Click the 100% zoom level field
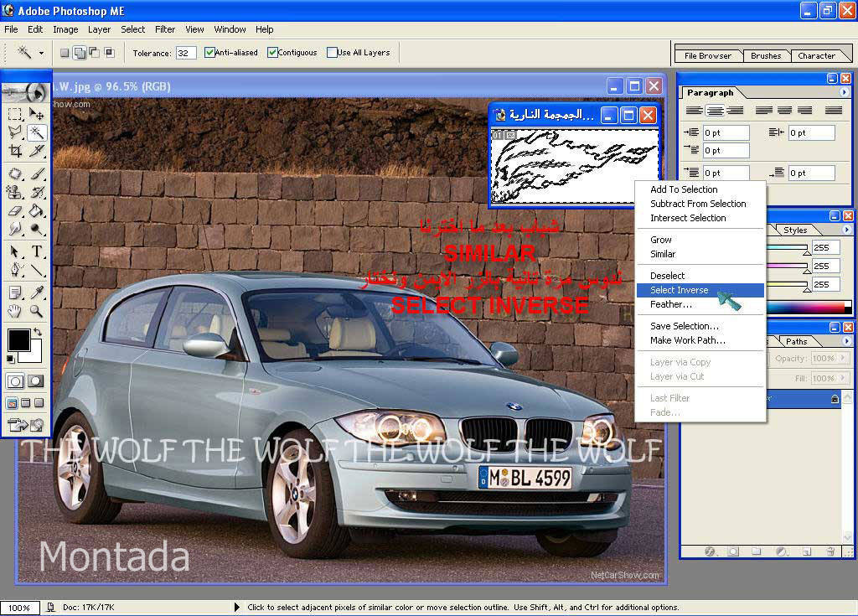 pos(20,608)
